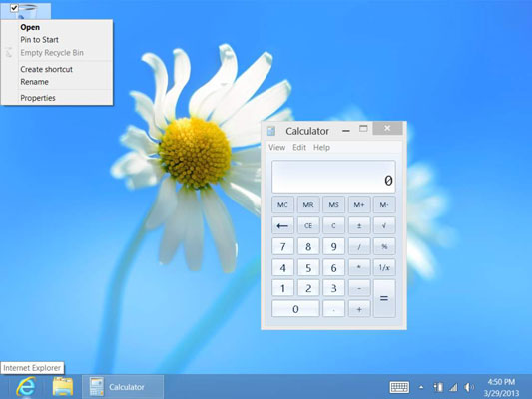Click the 9 digit key
The image size is (532, 399).
(333, 246)
